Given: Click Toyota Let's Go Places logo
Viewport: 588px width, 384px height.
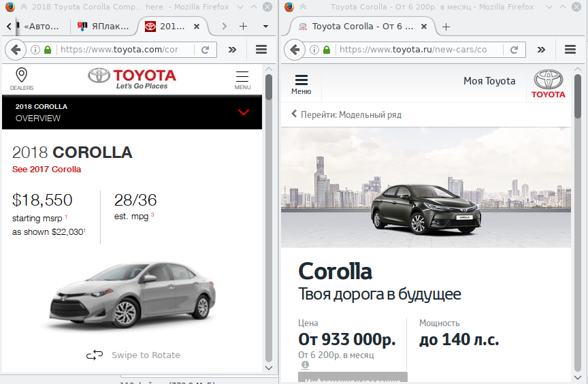Looking at the screenshot, I should click(x=132, y=79).
